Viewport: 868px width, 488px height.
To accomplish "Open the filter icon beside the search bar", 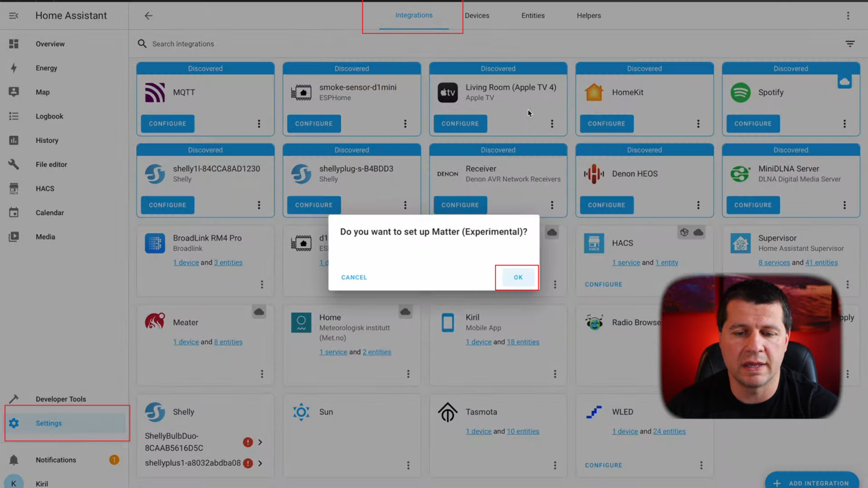I will click(x=849, y=44).
